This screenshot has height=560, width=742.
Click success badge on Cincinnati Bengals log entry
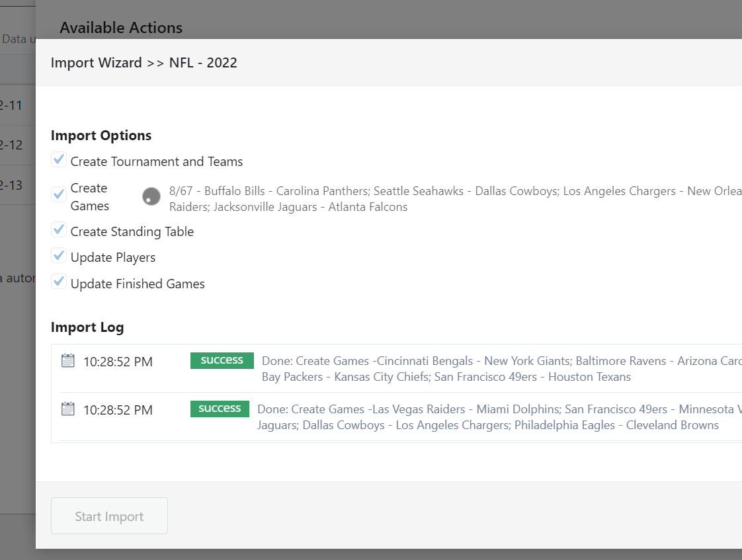(x=222, y=360)
